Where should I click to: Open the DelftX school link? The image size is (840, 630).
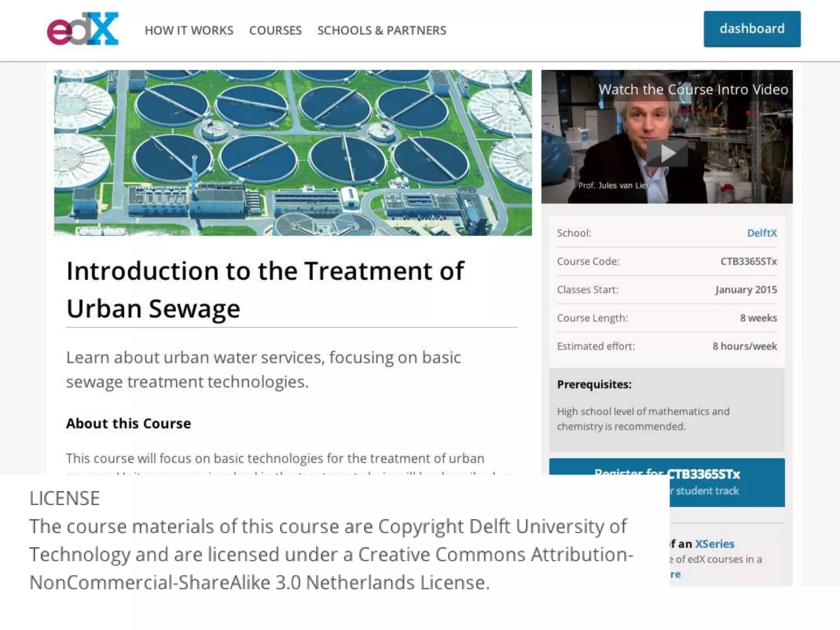762,233
